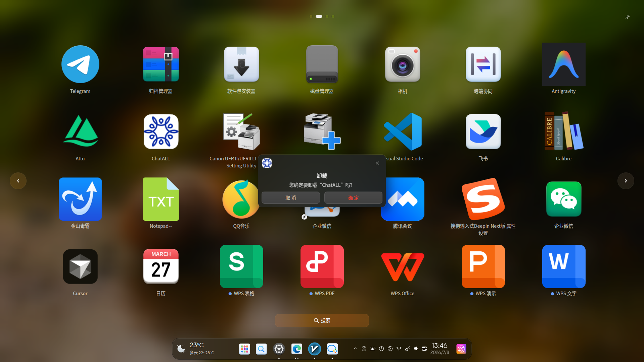644x362 pixels.
Task: Open 飞书 app
Action: click(x=483, y=132)
